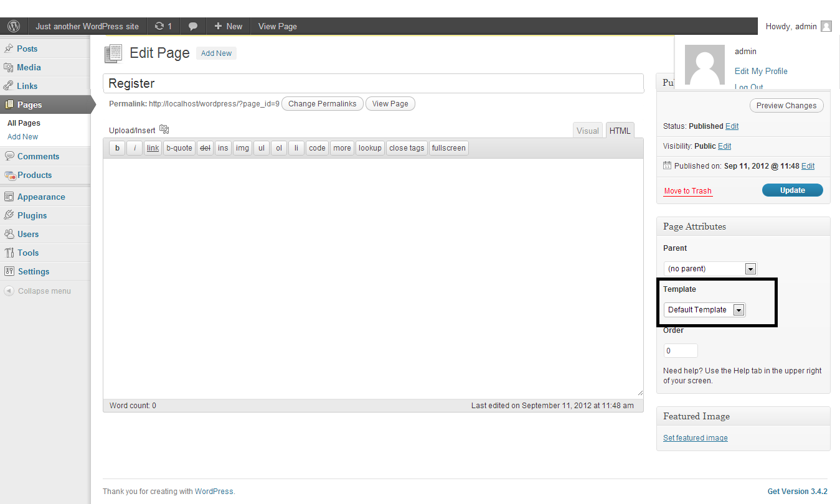840x504 pixels.
Task: Click the Tools sidebar icon
Action: click(9, 253)
